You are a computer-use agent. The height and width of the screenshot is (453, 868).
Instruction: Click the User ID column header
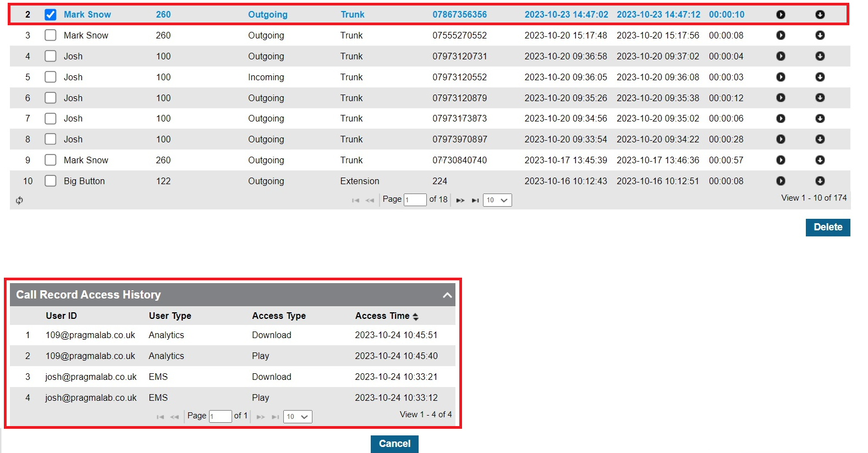(61, 316)
